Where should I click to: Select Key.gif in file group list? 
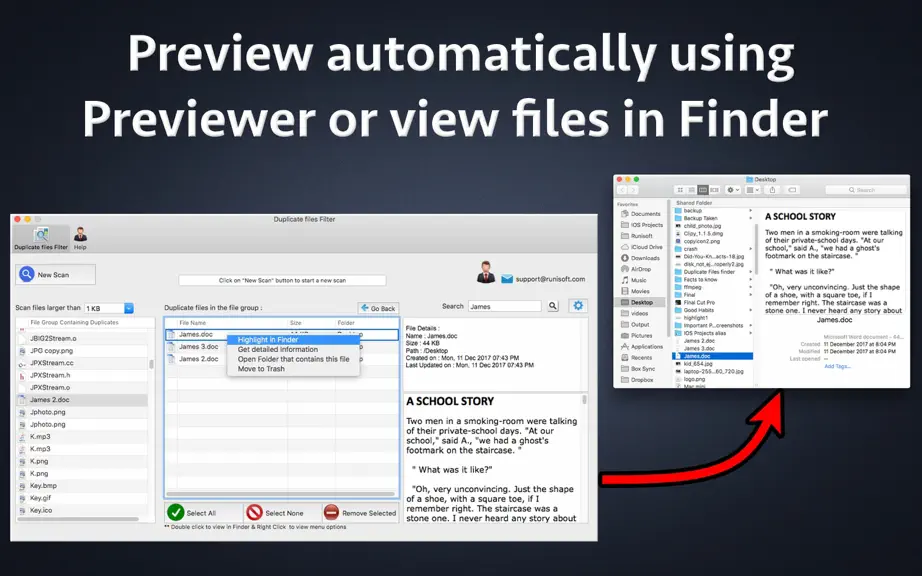click(82, 498)
